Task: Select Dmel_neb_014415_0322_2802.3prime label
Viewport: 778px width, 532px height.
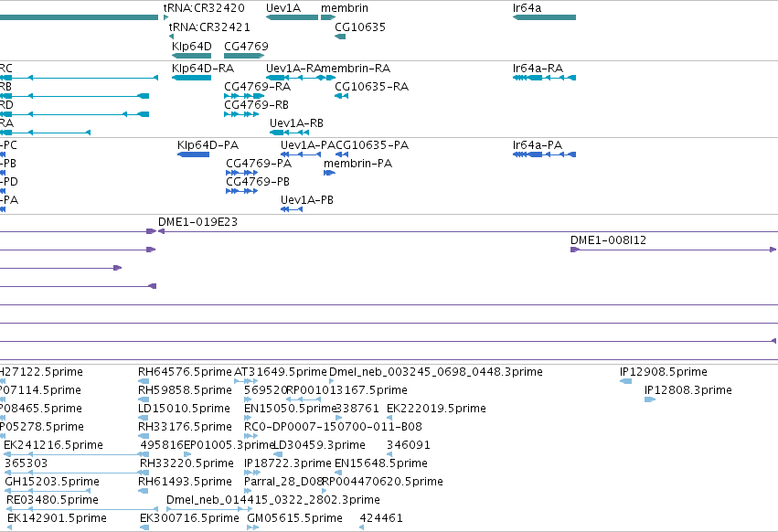Action: coord(273,500)
